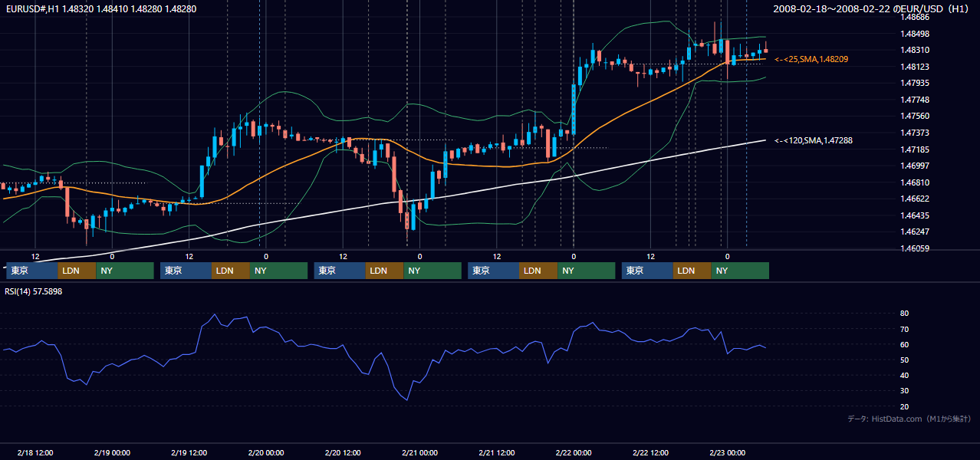This screenshot has width=980, height=460.
Task: Select the rightmost NY session block
Action: pyautogui.click(x=740, y=271)
